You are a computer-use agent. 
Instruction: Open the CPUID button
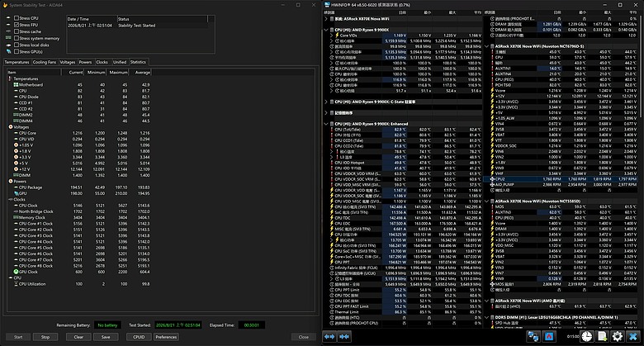point(139,337)
